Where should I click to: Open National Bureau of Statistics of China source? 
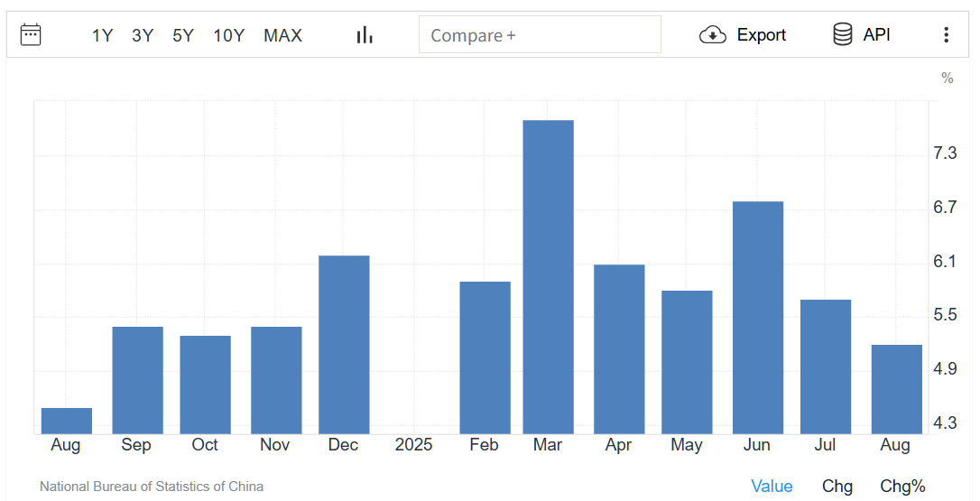point(152,486)
